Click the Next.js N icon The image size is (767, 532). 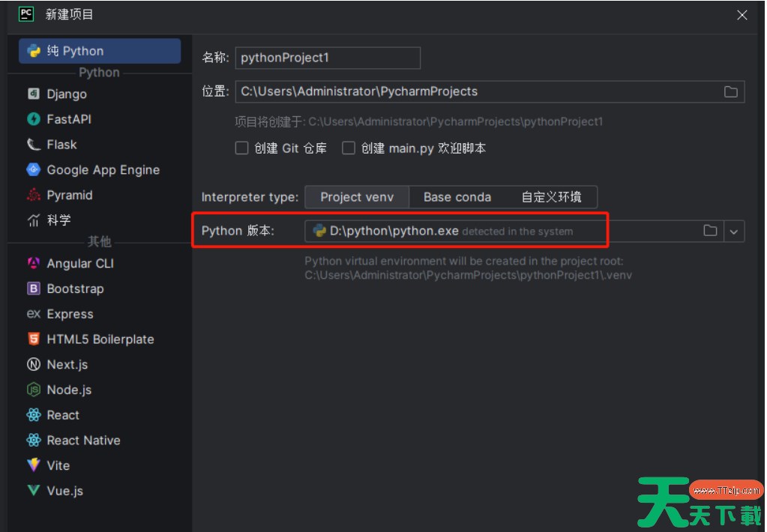point(33,364)
